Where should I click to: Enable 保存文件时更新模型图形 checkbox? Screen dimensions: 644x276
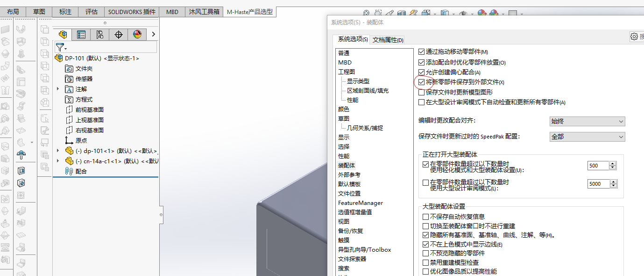click(x=422, y=92)
